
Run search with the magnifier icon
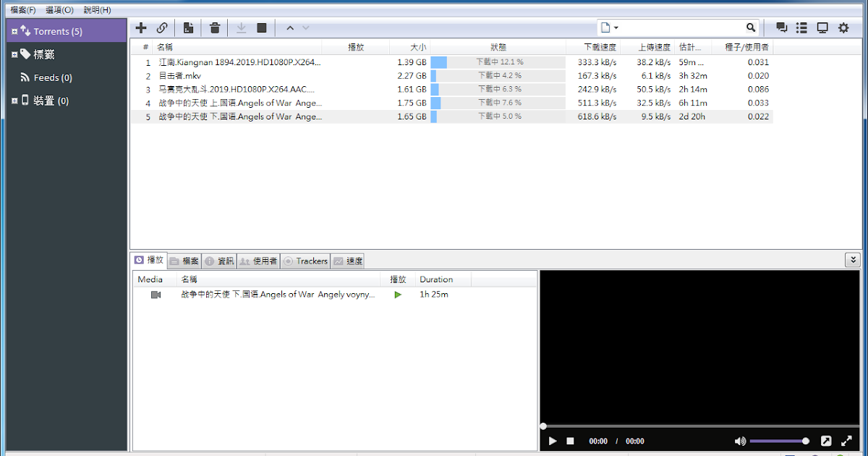(x=751, y=27)
